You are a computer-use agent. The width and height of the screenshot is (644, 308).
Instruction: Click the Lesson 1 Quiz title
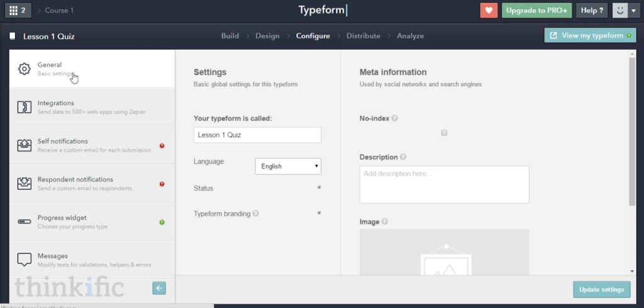tap(49, 36)
